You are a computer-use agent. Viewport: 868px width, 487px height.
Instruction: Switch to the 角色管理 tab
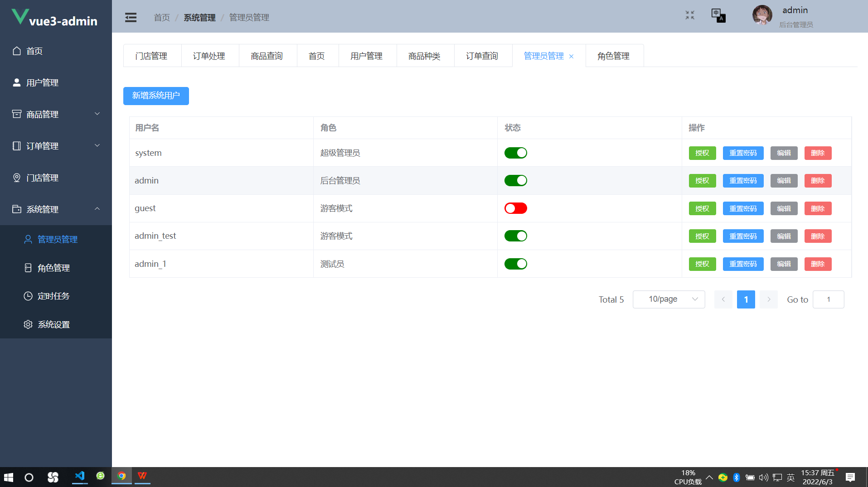point(614,56)
